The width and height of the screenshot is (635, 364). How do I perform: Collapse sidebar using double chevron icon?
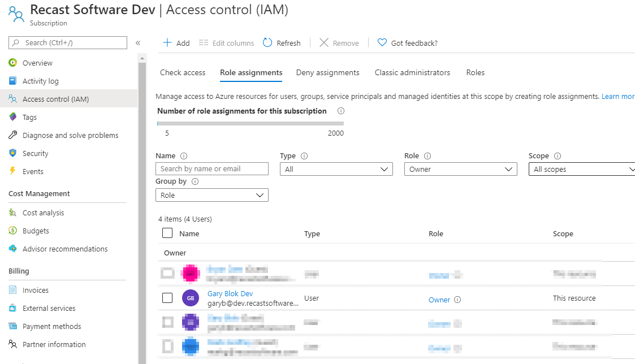138,43
